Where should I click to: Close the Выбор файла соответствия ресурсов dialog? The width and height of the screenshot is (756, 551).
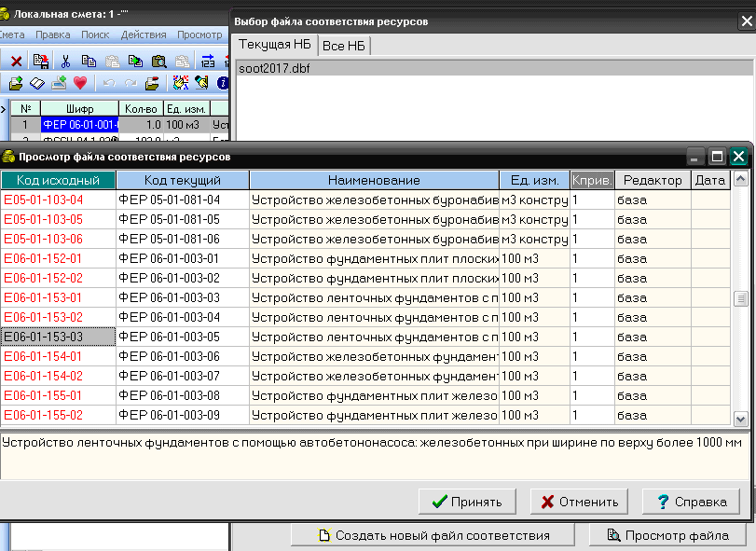pos(747,21)
